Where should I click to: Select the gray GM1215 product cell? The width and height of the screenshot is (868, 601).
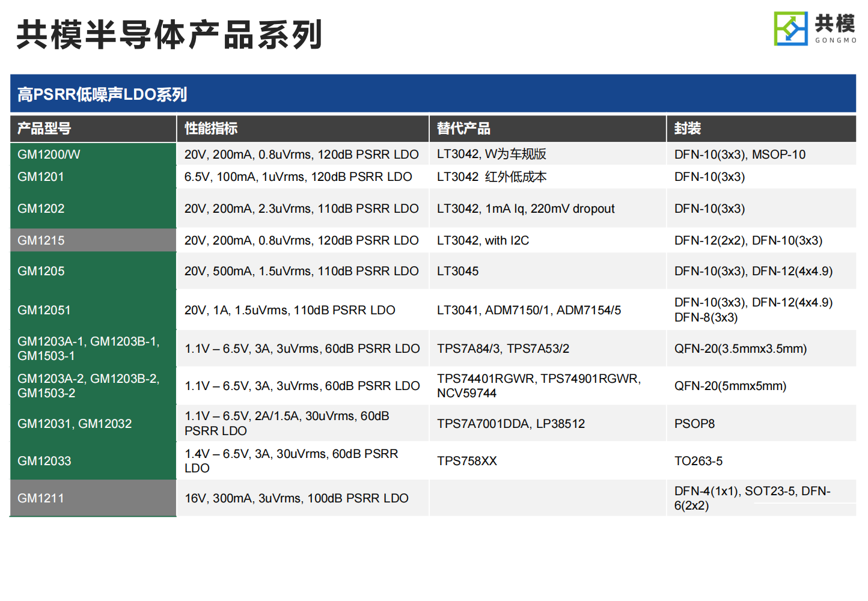pos(41,240)
